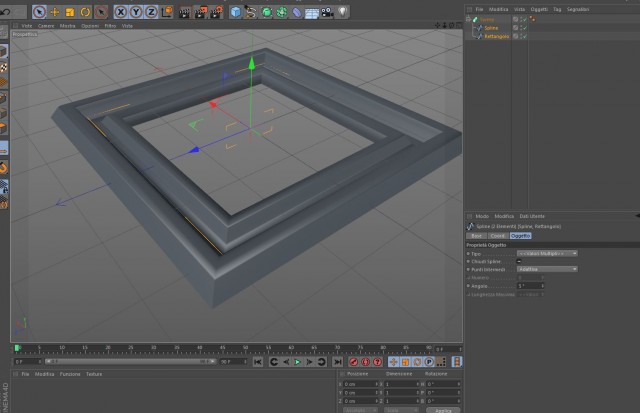Toggle layer square of Rettangolo row
Image resolution: width=640 pixels, height=413 pixels.
pyautogui.click(x=515, y=36)
